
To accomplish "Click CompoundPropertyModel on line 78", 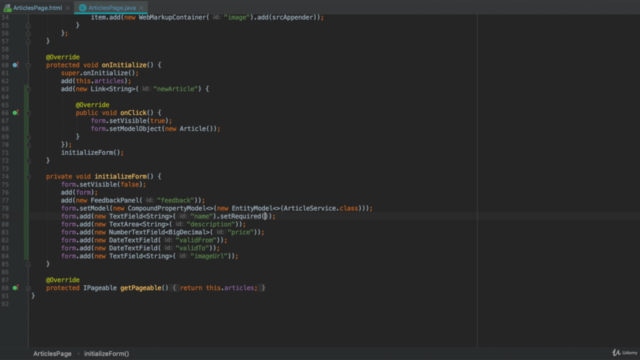I will (x=167, y=209).
